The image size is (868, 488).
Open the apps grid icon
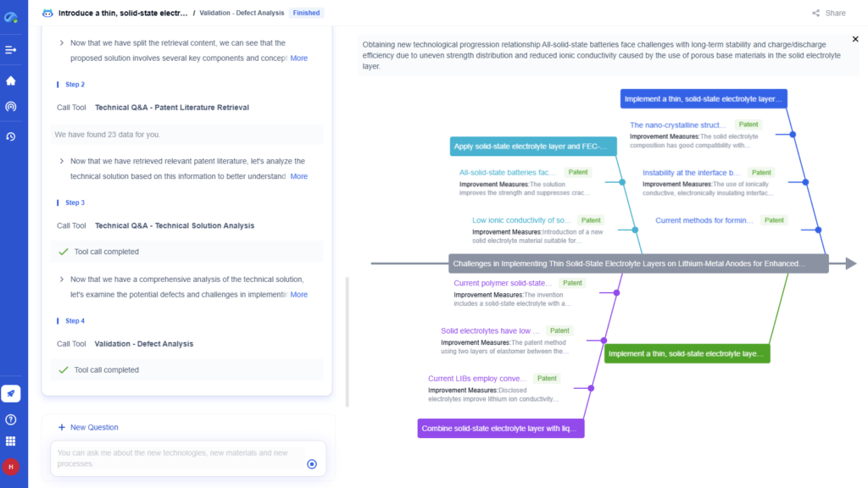tap(11, 441)
